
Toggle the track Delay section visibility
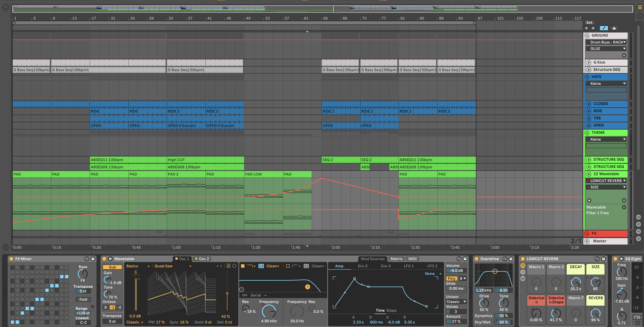638,239
